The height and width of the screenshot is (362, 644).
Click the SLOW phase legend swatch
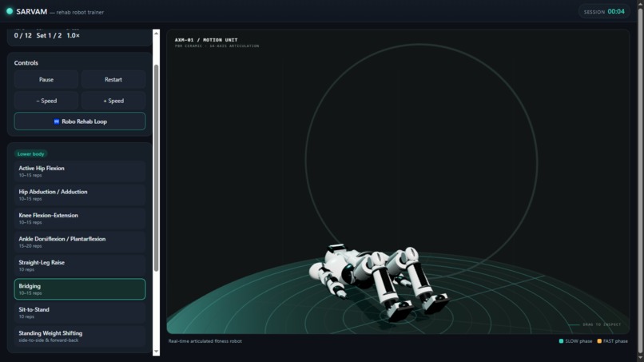[561, 341]
